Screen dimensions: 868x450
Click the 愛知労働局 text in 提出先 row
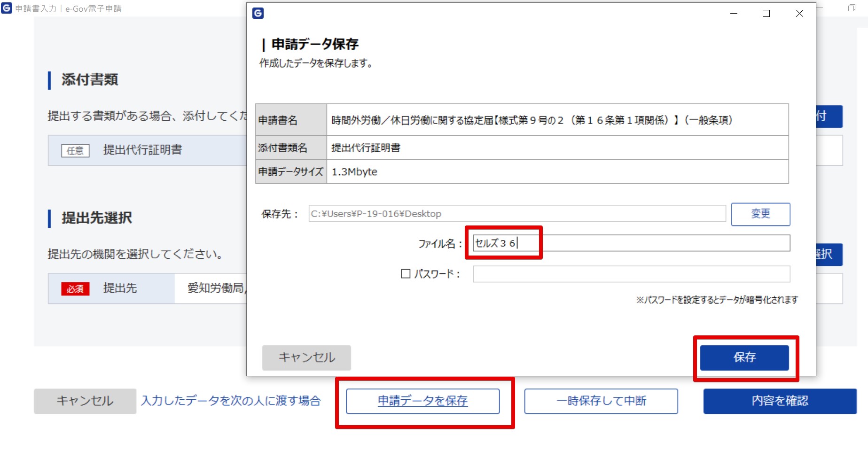[x=217, y=288]
